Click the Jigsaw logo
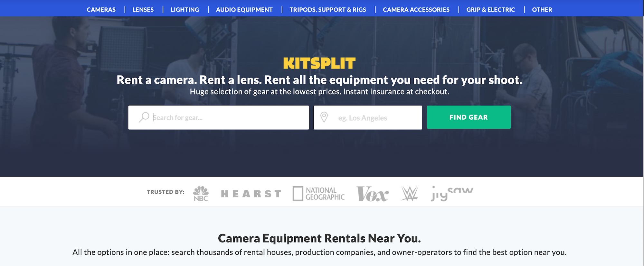Screen dimensions: 644x266 pos(452,194)
